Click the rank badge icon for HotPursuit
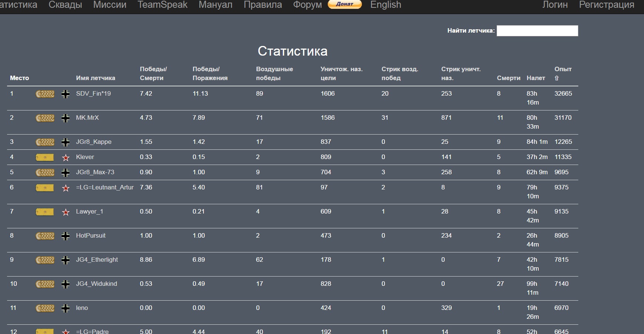This screenshot has width=644, height=334. (45, 236)
